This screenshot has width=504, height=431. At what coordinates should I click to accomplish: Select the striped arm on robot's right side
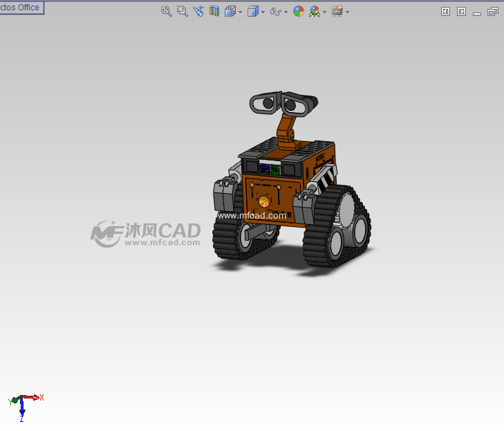click(x=325, y=178)
